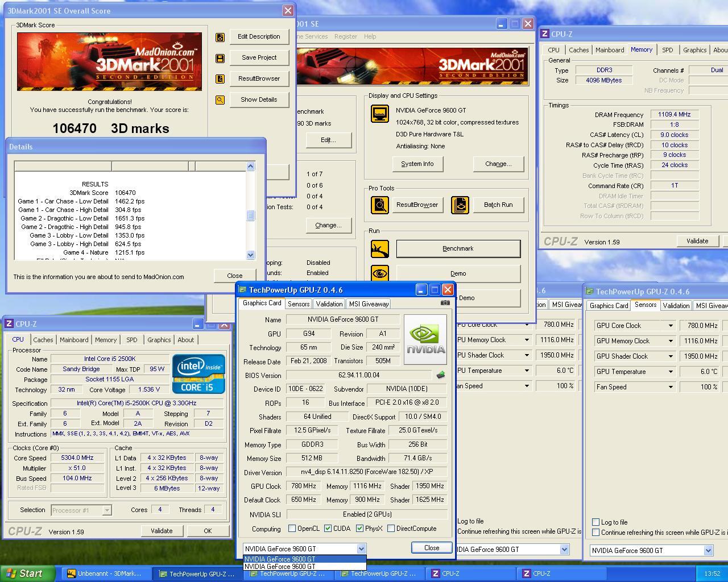Click the GPU-Z title bar app icon
This screenshot has height=582, width=728.
[x=242, y=290]
